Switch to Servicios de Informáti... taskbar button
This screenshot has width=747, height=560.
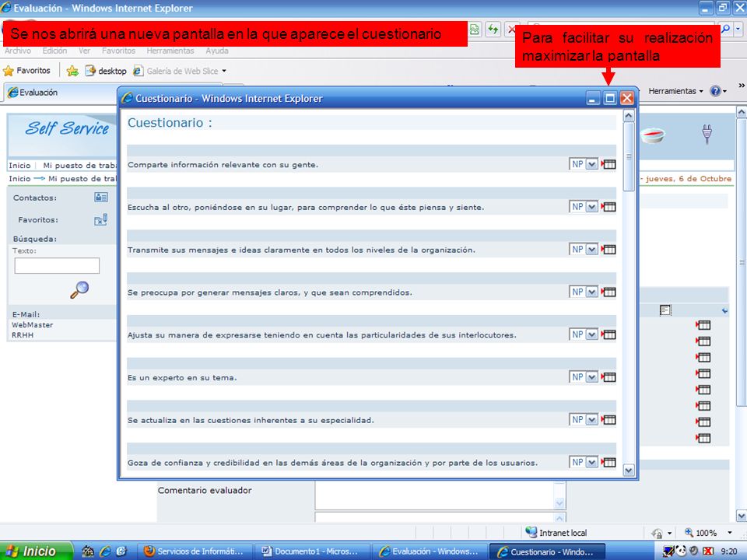(x=195, y=551)
